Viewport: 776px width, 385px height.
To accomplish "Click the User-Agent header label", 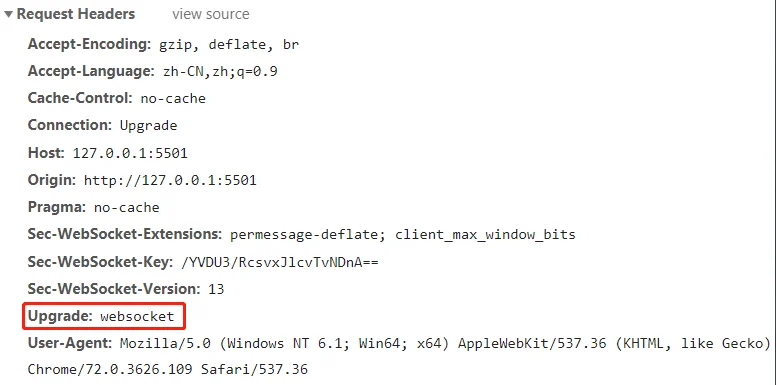I will click(x=70, y=343).
